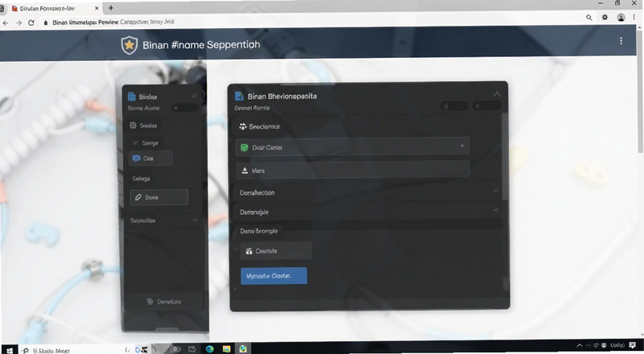644x354 pixels.
Task: Click the shield star logo in header
Action: 130,45
